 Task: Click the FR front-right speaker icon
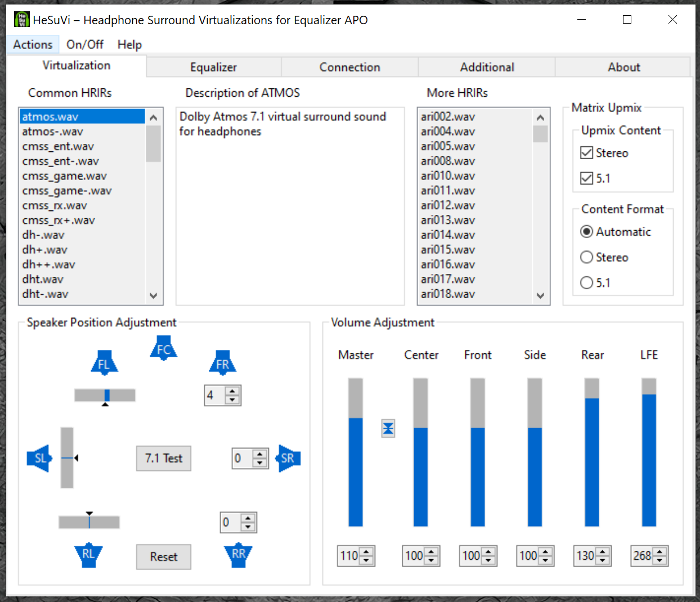pyautogui.click(x=223, y=363)
